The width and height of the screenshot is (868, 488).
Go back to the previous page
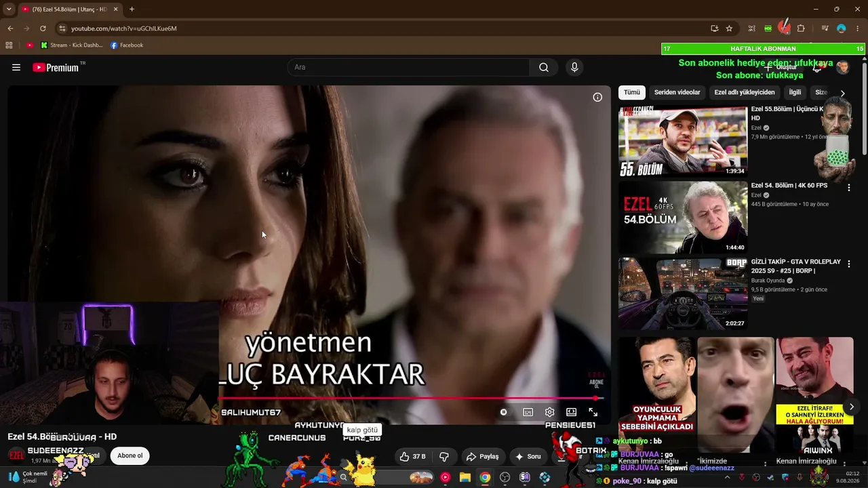(10, 28)
